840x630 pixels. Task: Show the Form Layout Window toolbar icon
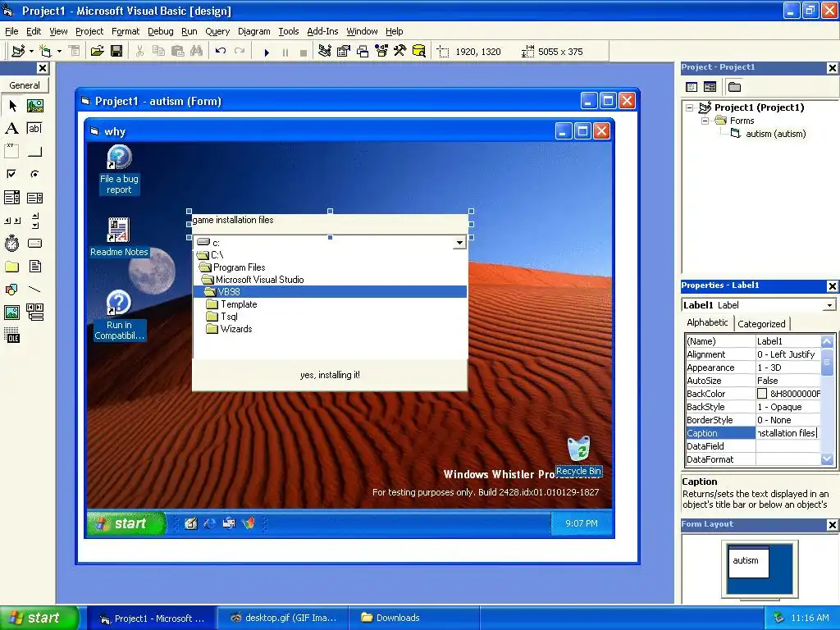(363, 52)
